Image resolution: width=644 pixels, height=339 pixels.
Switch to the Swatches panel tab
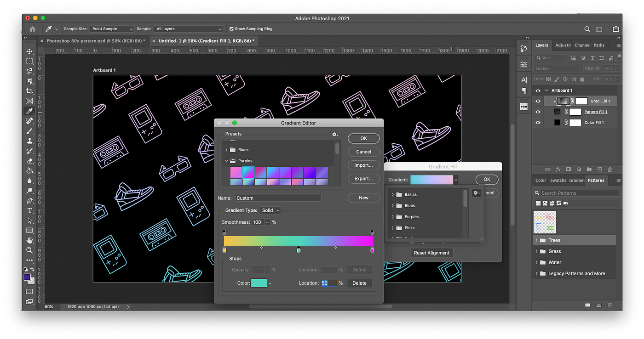coord(558,180)
